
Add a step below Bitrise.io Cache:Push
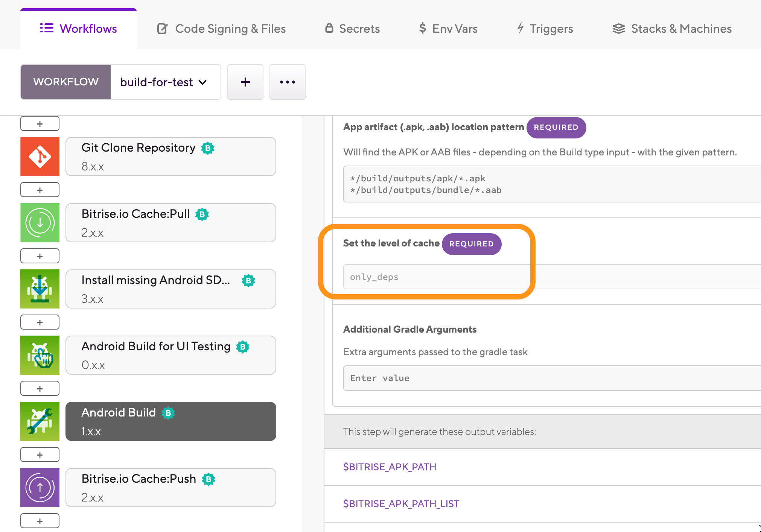click(40, 521)
